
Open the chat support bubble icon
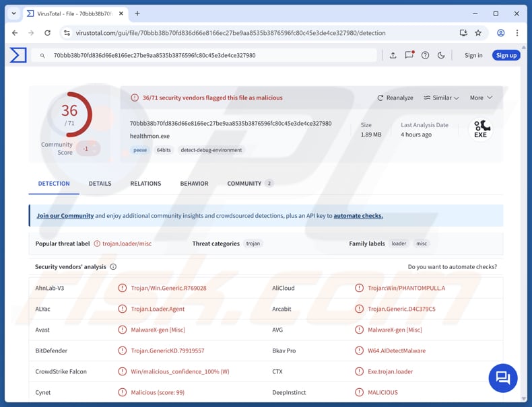coord(503,378)
